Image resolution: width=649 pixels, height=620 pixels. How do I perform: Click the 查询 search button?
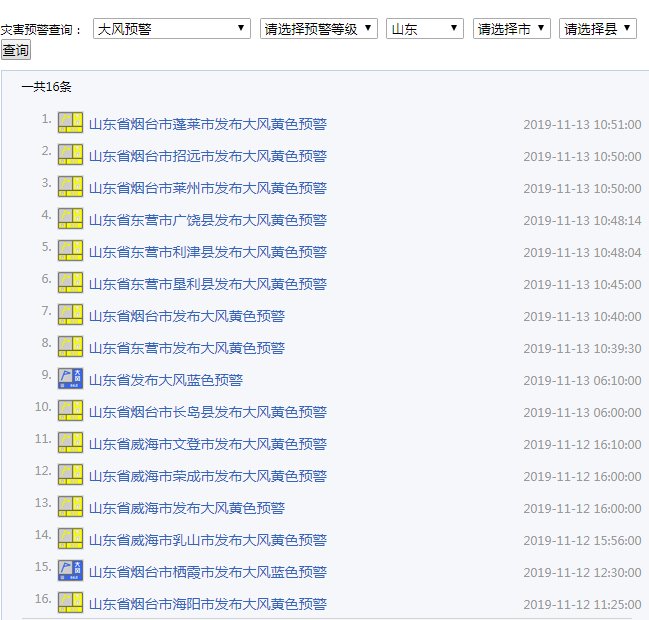point(16,50)
